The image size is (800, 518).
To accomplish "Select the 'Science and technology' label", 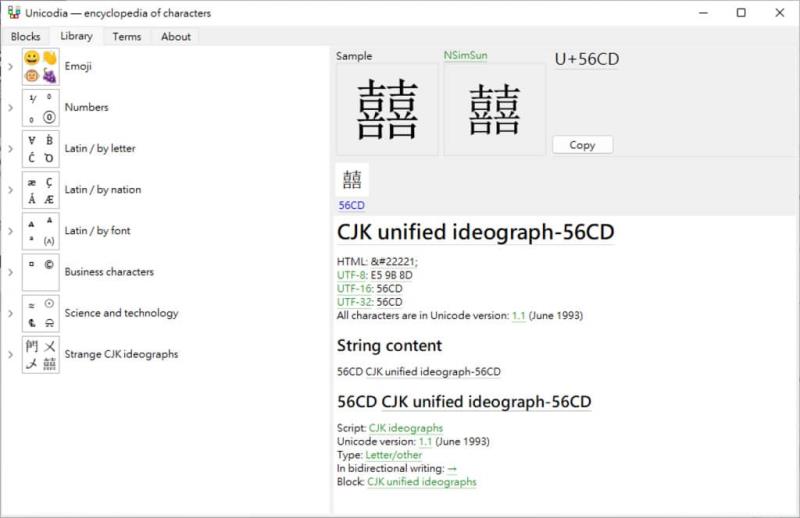I will tap(121, 313).
